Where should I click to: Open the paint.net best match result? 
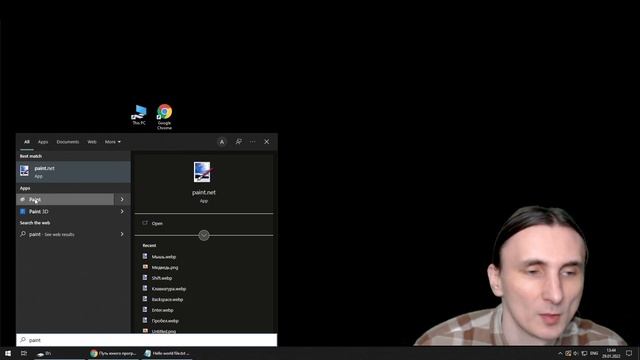click(x=73, y=172)
